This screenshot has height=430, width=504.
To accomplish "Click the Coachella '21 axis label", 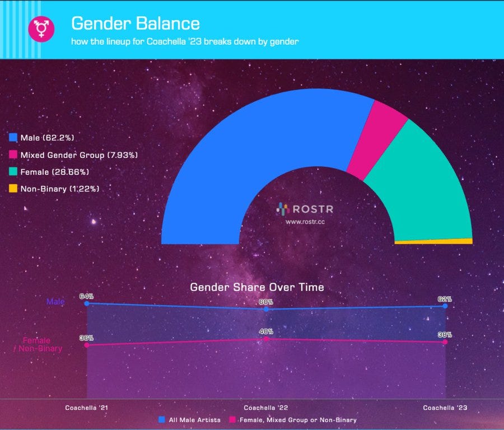I will 86,408.
